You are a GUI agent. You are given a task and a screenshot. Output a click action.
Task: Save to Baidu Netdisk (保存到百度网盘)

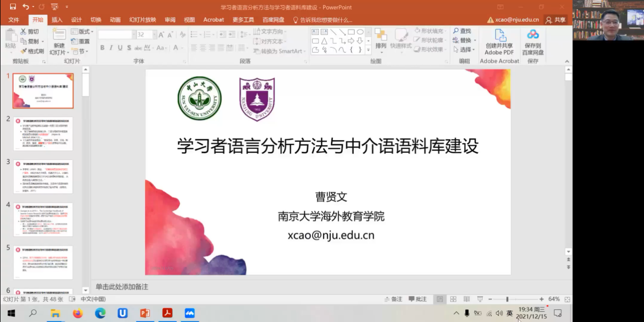(x=533, y=36)
